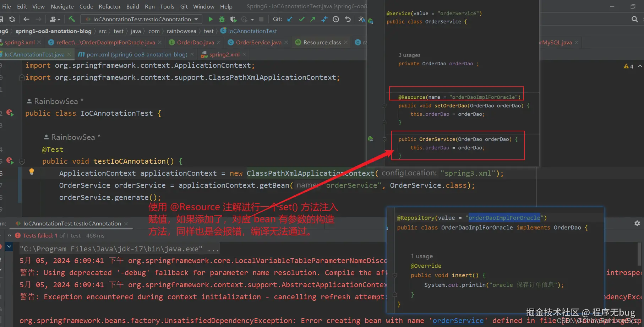Switch to the spring2.xml tab
The image size is (644, 327).
(224, 54)
